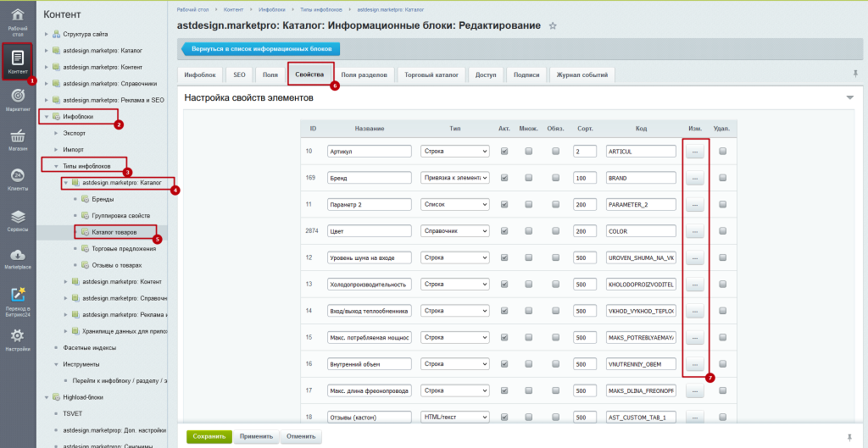Select Каталог товаров in the tree
This screenshot has width=868, height=448.
point(114,232)
